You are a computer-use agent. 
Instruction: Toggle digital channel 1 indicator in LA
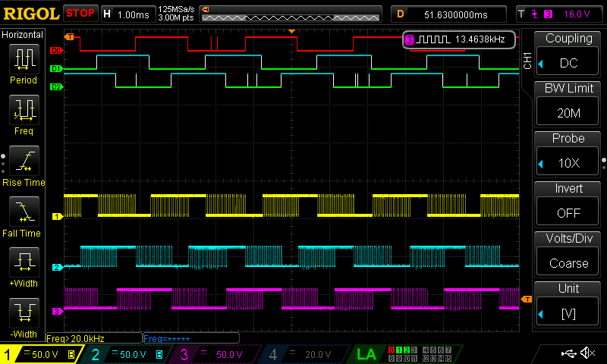point(399,350)
